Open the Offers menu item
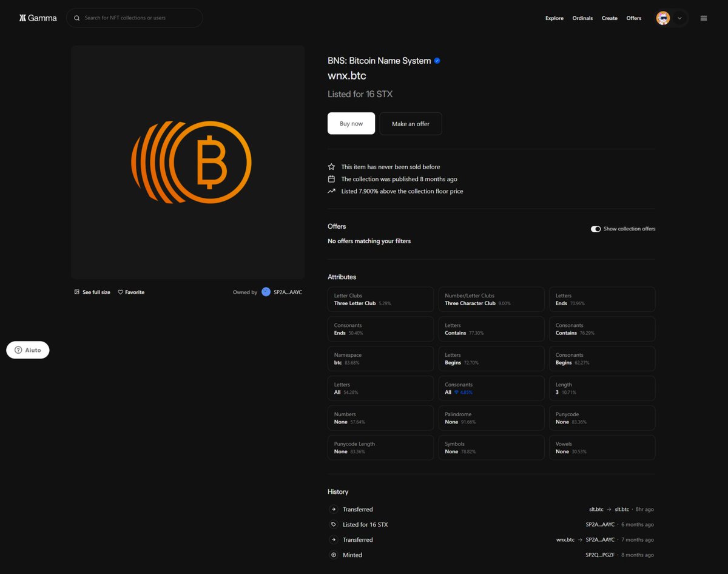This screenshot has height=574, width=728. (634, 18)
